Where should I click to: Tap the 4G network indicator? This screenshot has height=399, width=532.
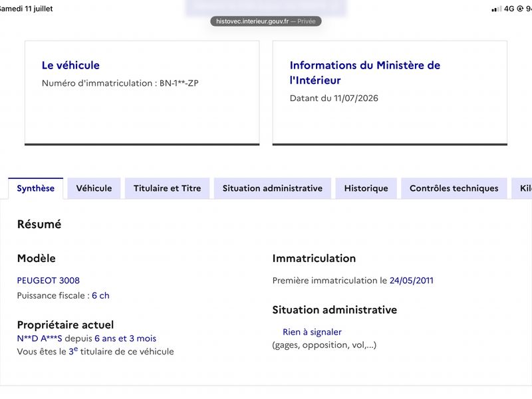509,9
